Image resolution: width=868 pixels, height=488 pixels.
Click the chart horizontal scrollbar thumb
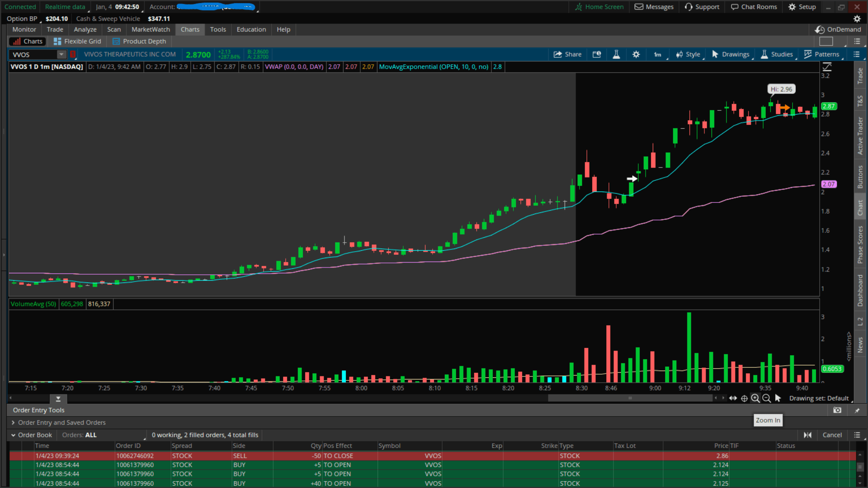tap(630, 398)
